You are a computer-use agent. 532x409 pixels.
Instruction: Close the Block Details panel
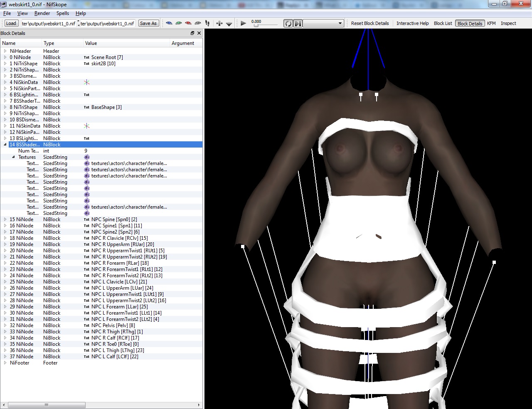tap(199, 33)
